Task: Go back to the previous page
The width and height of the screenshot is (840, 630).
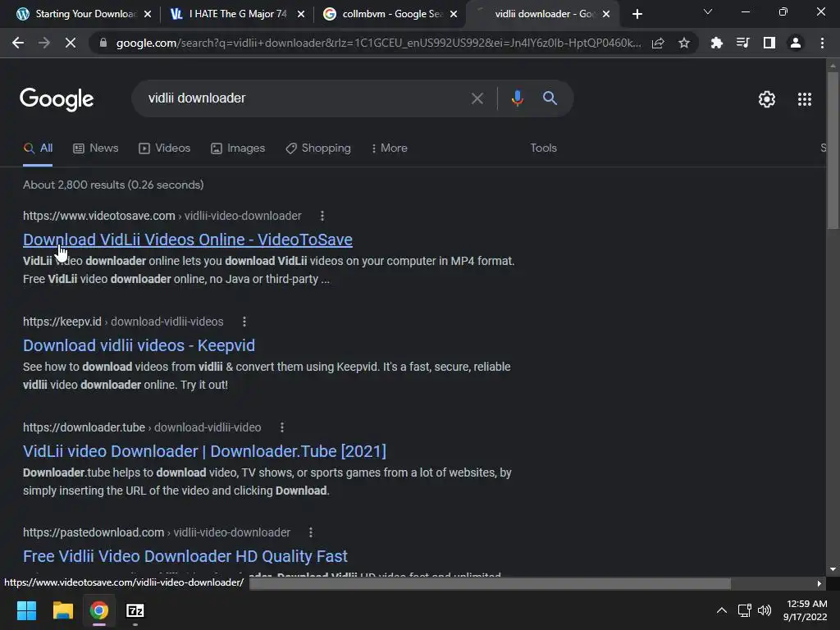Action: pos(18,43)
